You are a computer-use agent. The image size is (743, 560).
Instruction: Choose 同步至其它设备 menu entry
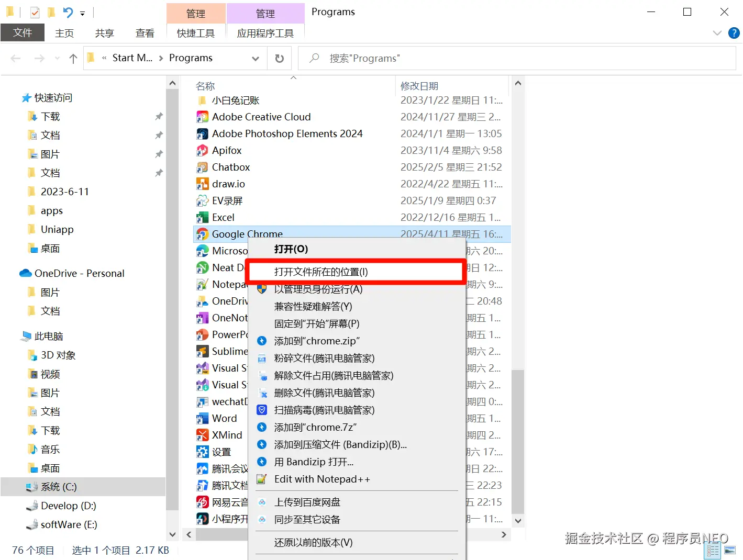tap(356, 519)
